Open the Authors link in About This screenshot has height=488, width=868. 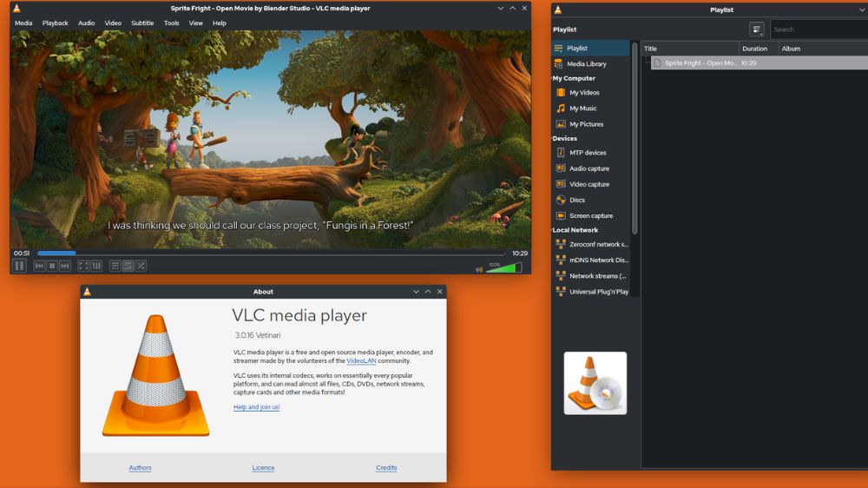[140, 467]
